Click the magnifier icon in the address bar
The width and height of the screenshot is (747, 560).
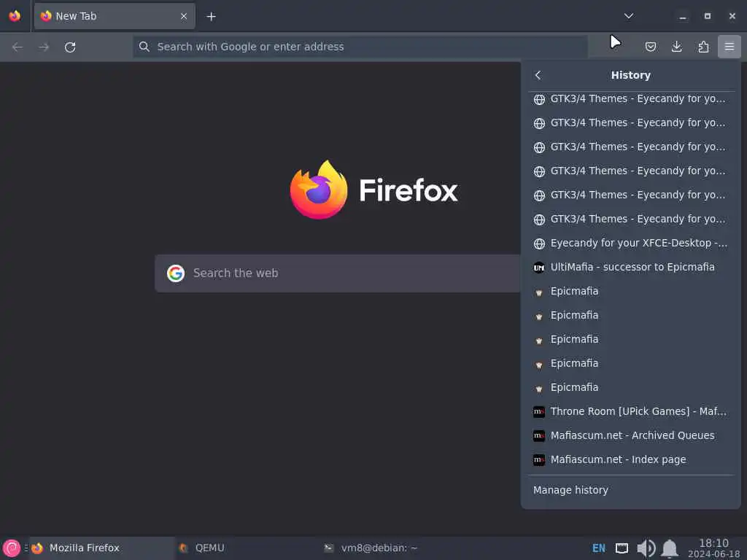click(144, 47)
